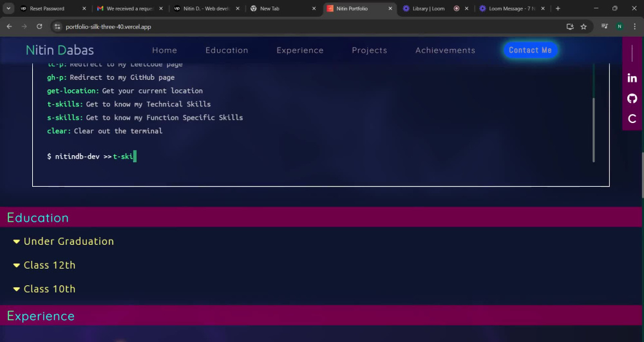Screen dimensions: 644x342
Task: Open the LeetCode icon in sidebar
Action: coord(632,119)
